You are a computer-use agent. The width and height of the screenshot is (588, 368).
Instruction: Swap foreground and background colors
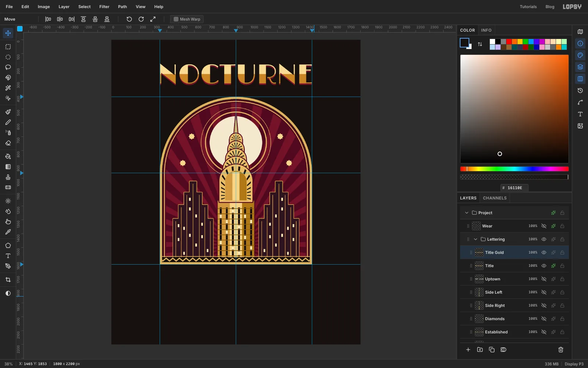pos(480,44)
